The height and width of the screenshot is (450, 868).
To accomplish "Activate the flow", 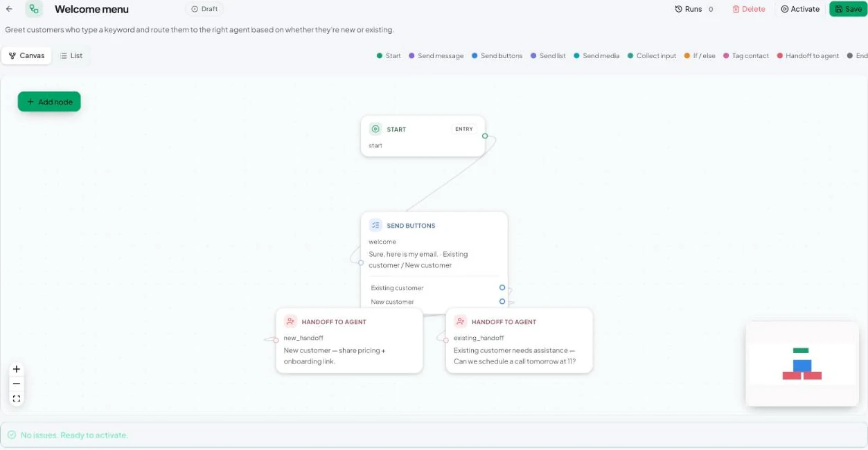I will (800, 9).
